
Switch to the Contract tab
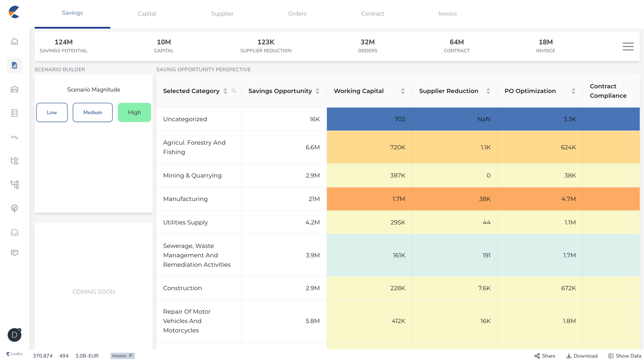pos(373,14)
